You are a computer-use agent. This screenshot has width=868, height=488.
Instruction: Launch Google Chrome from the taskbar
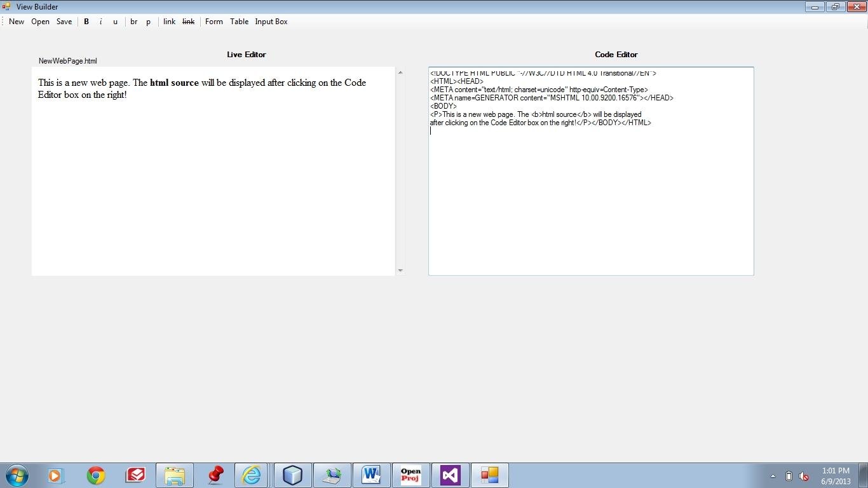click(95, 475)
